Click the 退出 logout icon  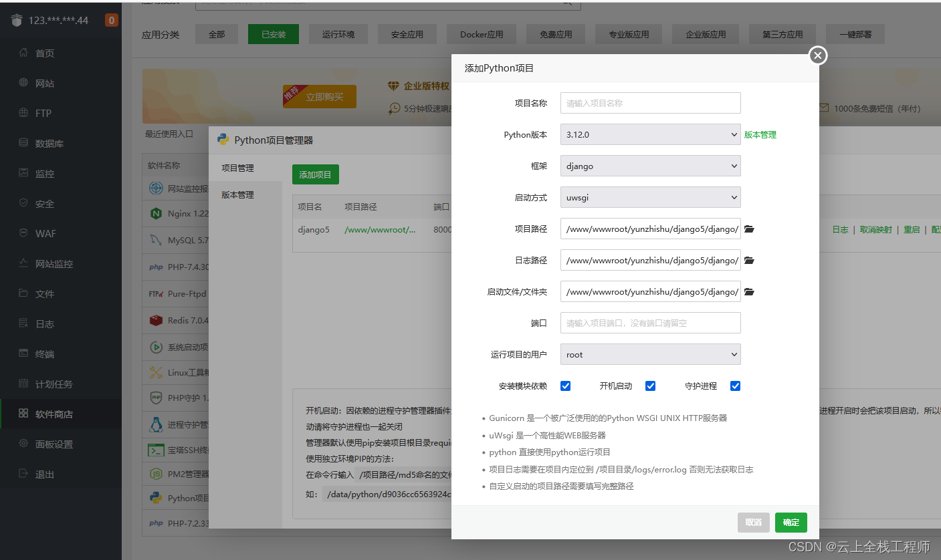point(23,474)
